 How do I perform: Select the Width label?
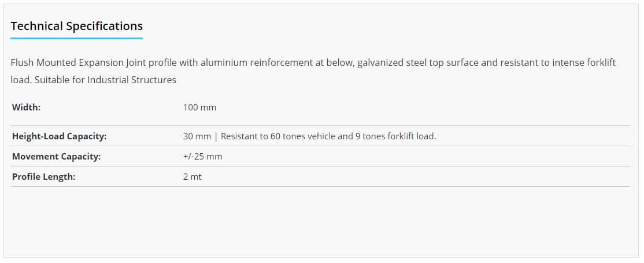tap(26, 108)
